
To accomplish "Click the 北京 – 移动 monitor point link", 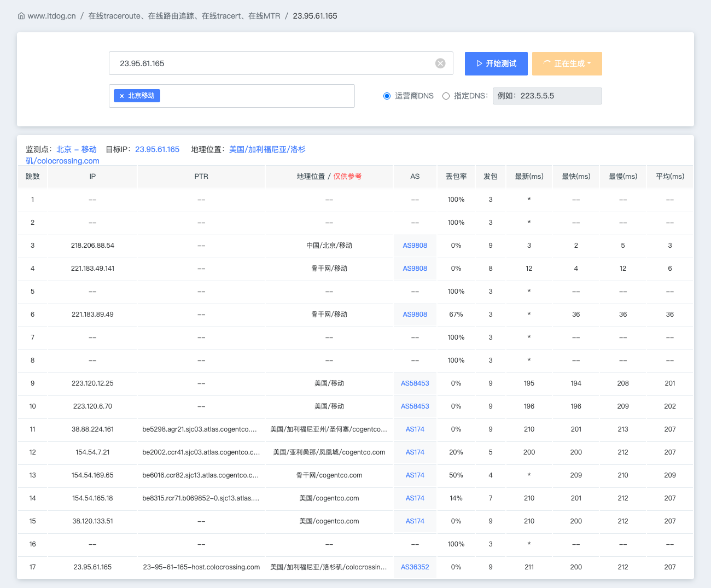I will 77,149.
